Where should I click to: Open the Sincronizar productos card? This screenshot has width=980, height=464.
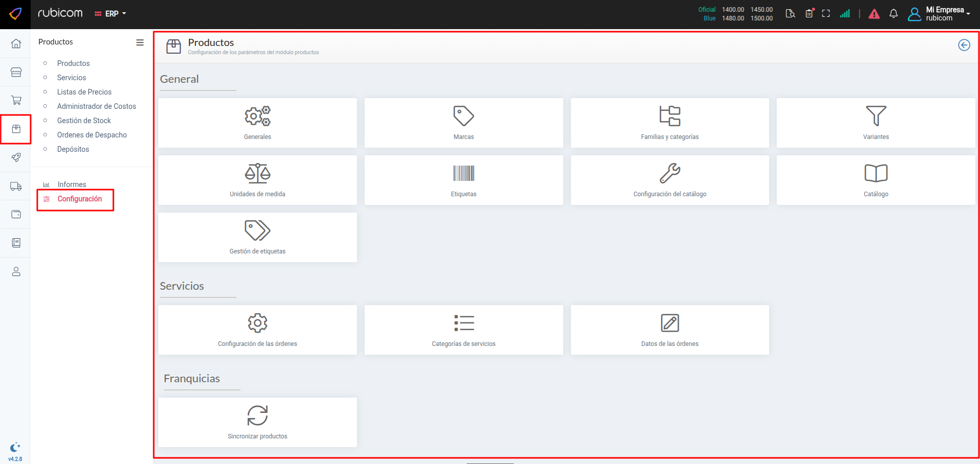(x=257, y=422)
